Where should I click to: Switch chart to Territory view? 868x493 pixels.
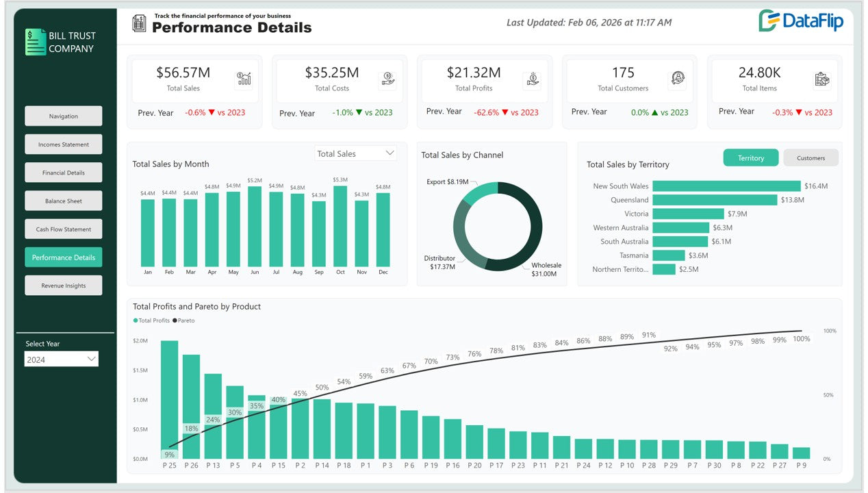[x=750, y=158]
